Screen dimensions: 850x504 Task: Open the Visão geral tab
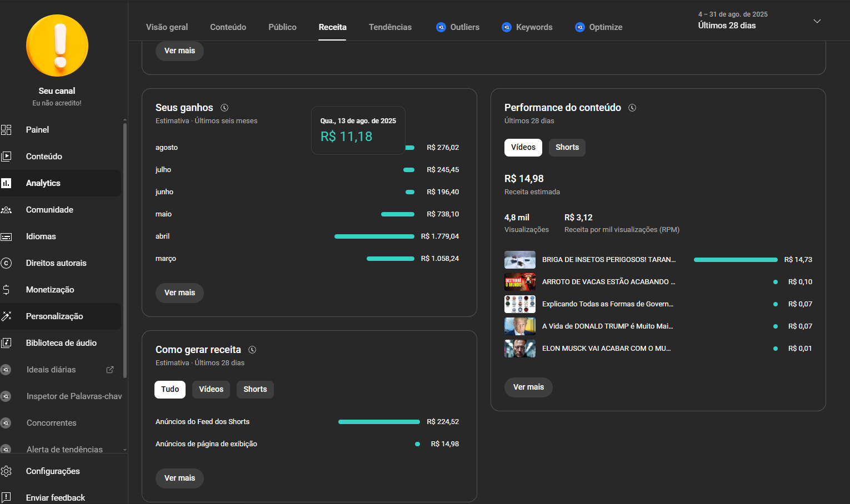pos(167,27)
